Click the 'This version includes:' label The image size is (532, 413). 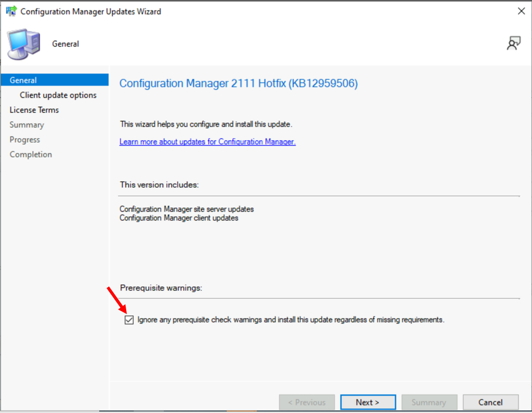(x=159, y=184)
